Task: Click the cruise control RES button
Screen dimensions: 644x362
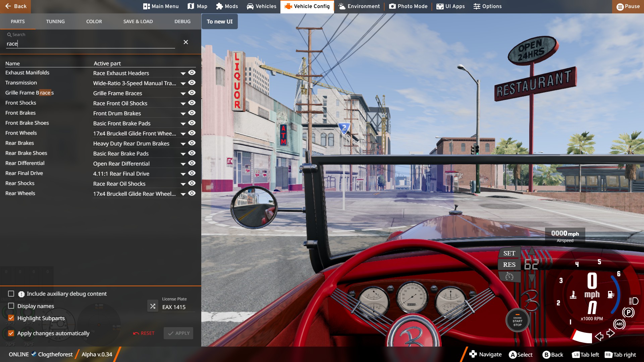Action: (509, 265)
